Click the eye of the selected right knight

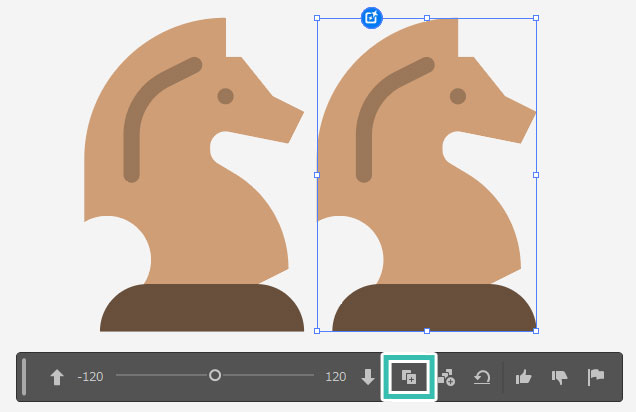(x=458, y=96)
